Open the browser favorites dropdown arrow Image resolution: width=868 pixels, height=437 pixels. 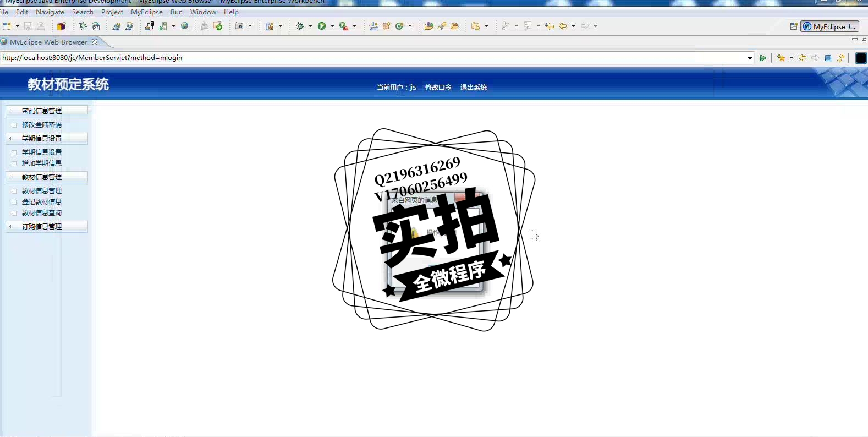tap(792, 58)
